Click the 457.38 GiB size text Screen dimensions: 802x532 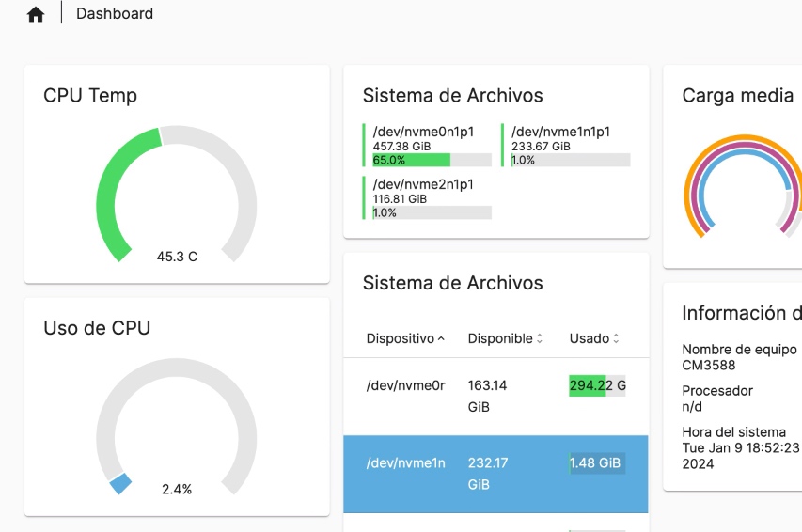pos(401,147)
